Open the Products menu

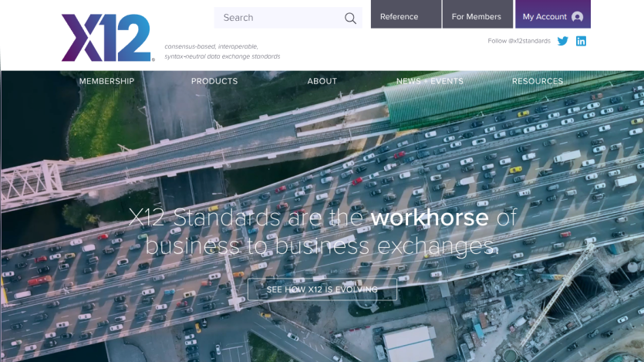[x=214, y=81]
